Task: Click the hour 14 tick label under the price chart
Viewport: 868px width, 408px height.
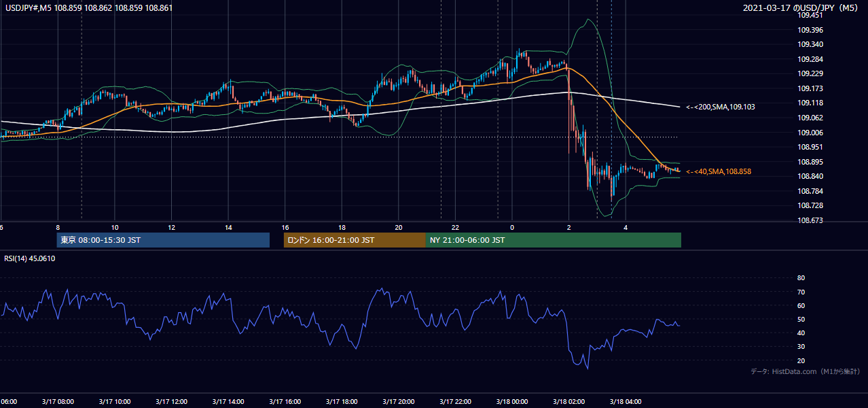Action: 228,228
